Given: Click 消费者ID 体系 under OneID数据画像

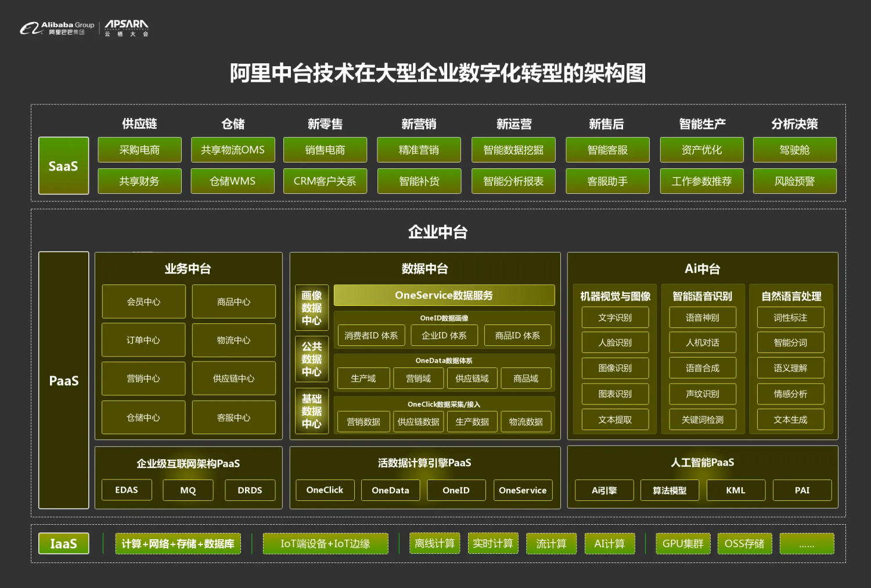Looking at the screenshot, I should coord(371,335).
